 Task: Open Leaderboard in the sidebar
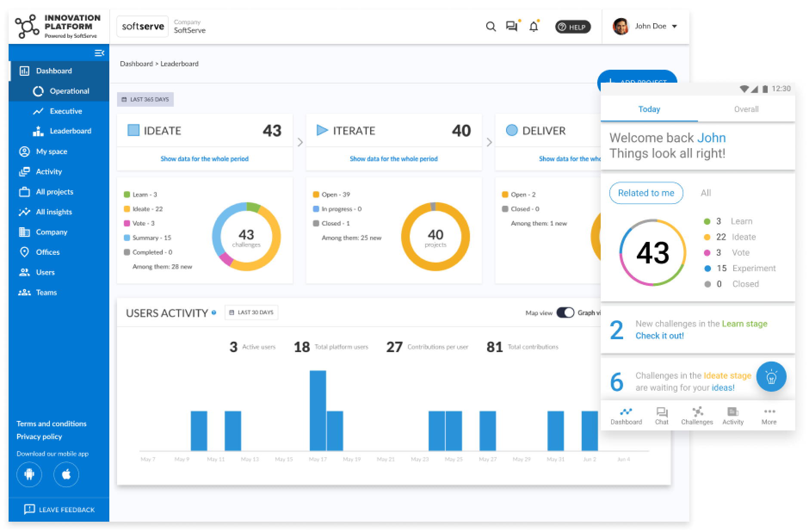[59, 131]
